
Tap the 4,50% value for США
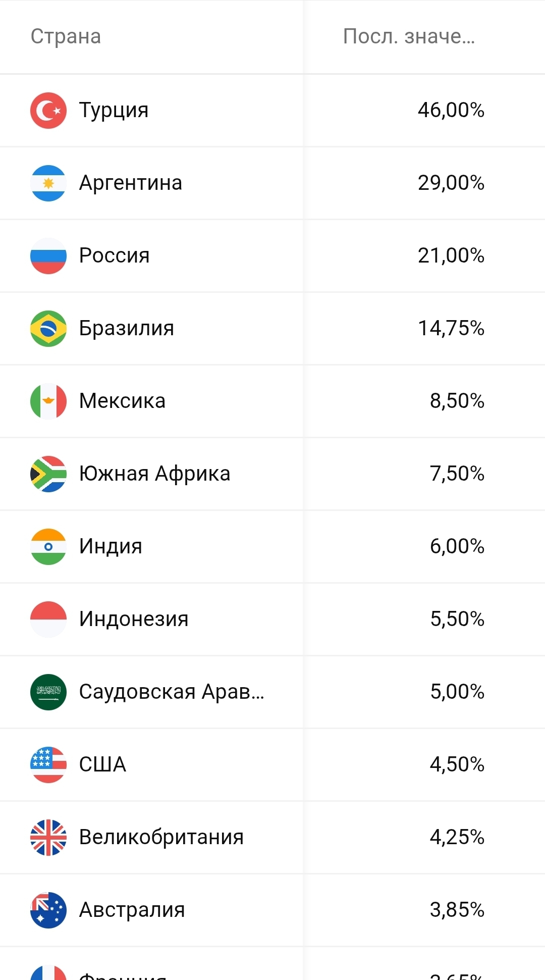(457, 764)
